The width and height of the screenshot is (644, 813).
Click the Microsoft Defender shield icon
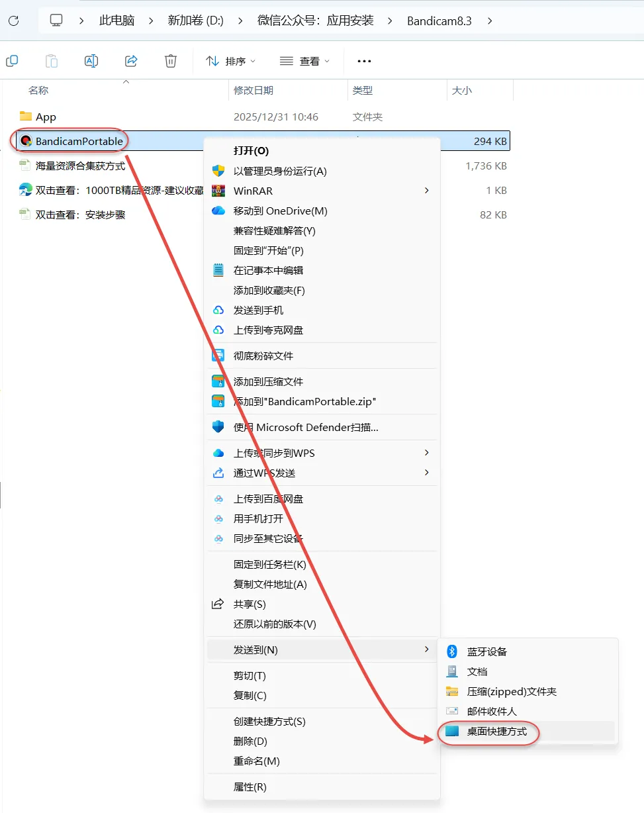coord(218,427)
